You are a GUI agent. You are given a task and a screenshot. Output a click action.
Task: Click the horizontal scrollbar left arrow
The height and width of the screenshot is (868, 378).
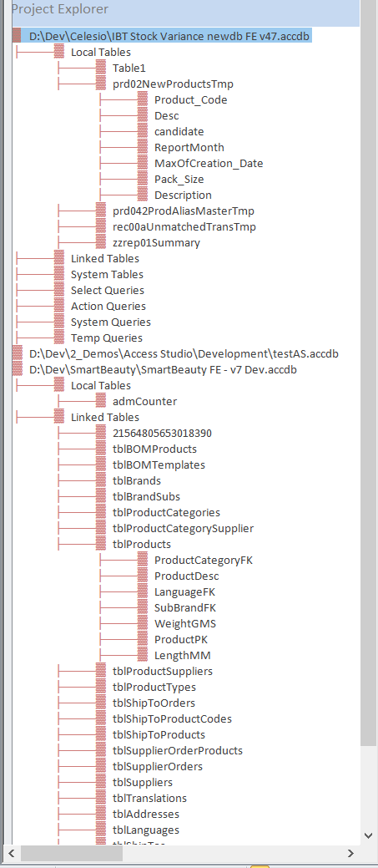pos(11,853)
